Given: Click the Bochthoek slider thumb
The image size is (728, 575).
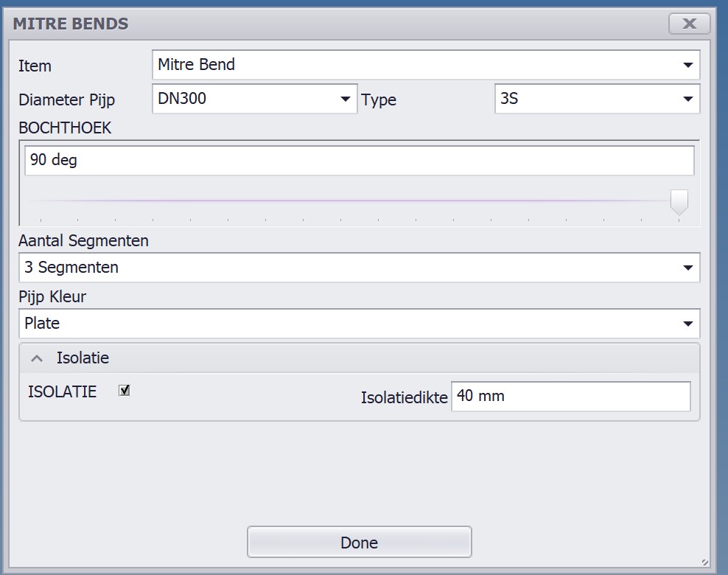Looking at the screenshot, I should [x=679, y=201].
